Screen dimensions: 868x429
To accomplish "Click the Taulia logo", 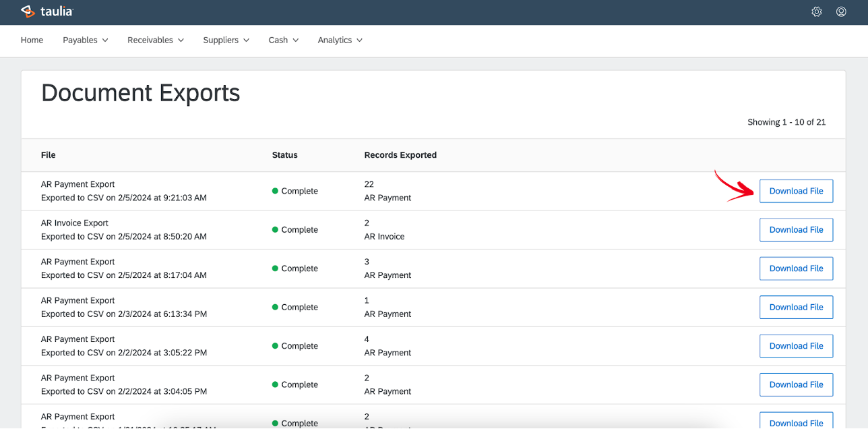I will coord(46,11).
